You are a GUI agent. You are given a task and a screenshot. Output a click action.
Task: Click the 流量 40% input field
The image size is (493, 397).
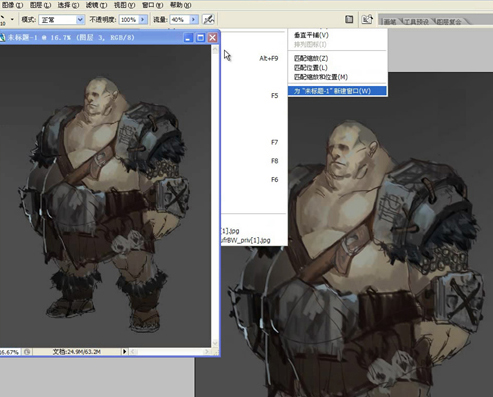point(179,20)
